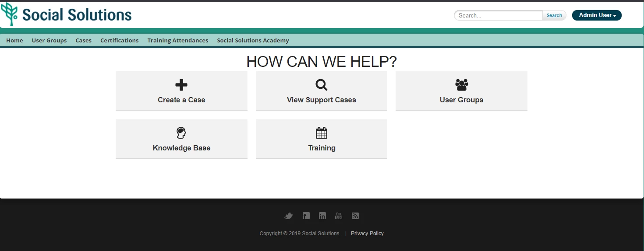
Task: Click the magnifier icon on View Support Cases
Action: point(322,85)
